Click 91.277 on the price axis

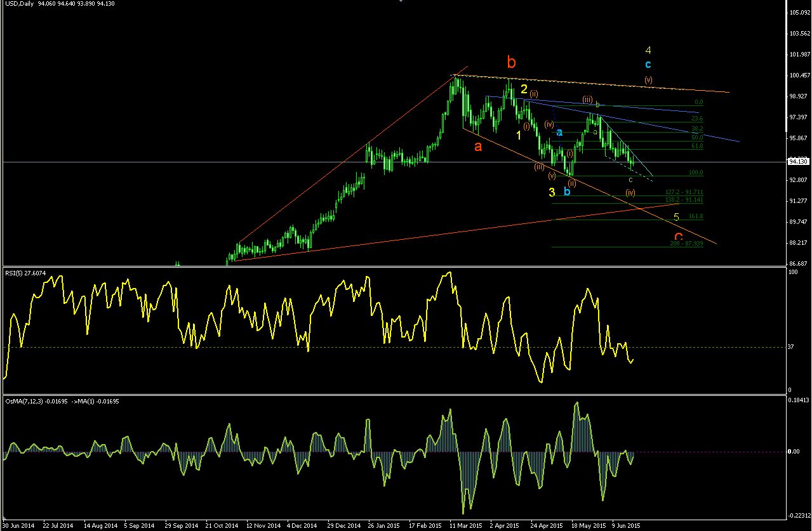797,201
